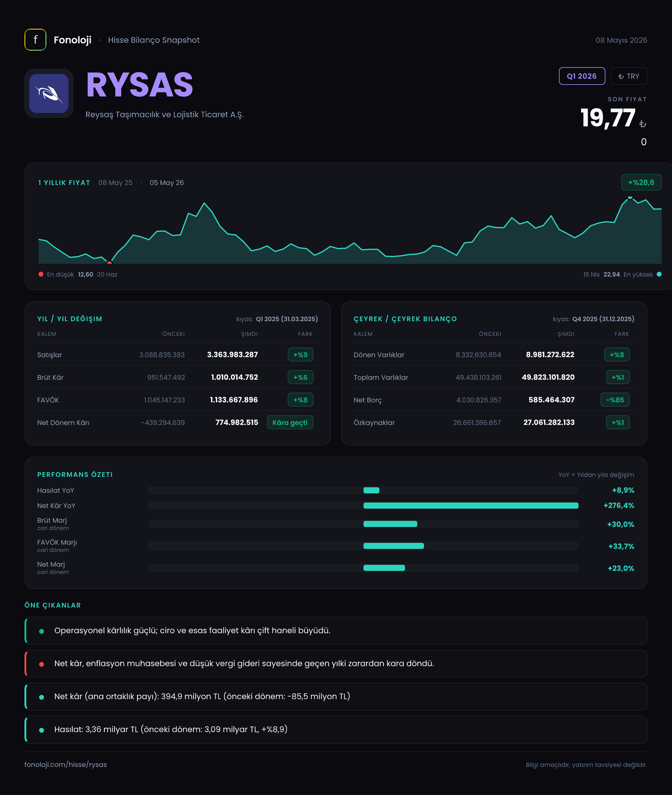Click the ÖNE ÇIKANLAR heading
The height and width of the screenshot is (795, 672).
pos(53,605)
